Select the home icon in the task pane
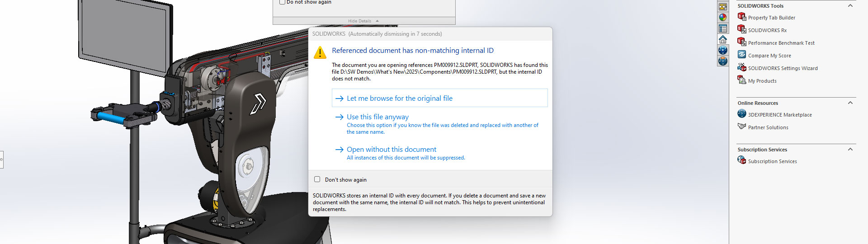The width and height of the screenshot is (868, 244). pos(723,39)
